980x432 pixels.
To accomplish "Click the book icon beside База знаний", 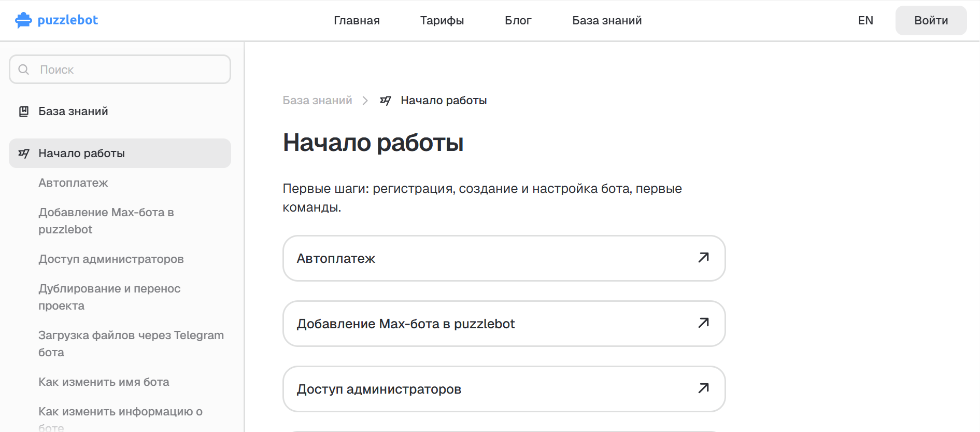I will (24, 112).
